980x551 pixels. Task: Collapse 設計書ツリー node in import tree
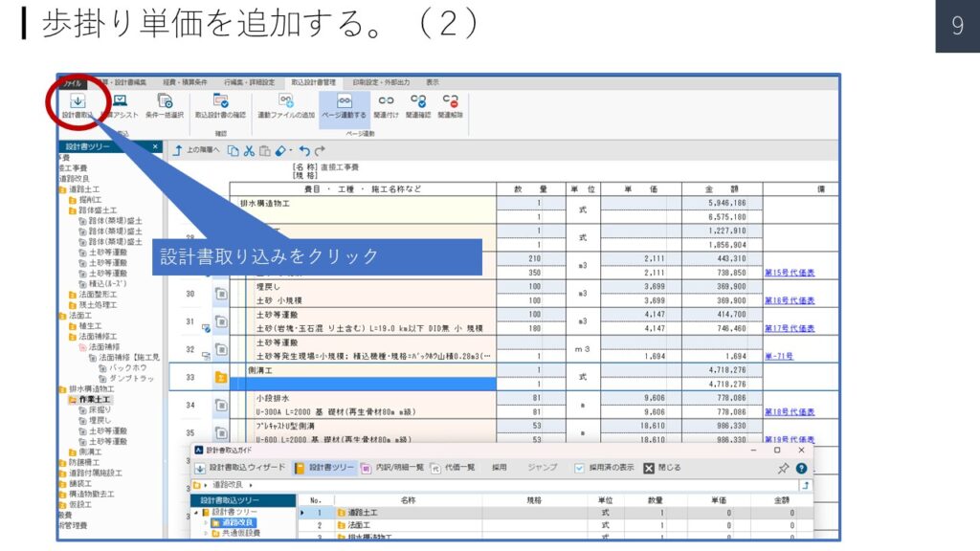point(195,512)
